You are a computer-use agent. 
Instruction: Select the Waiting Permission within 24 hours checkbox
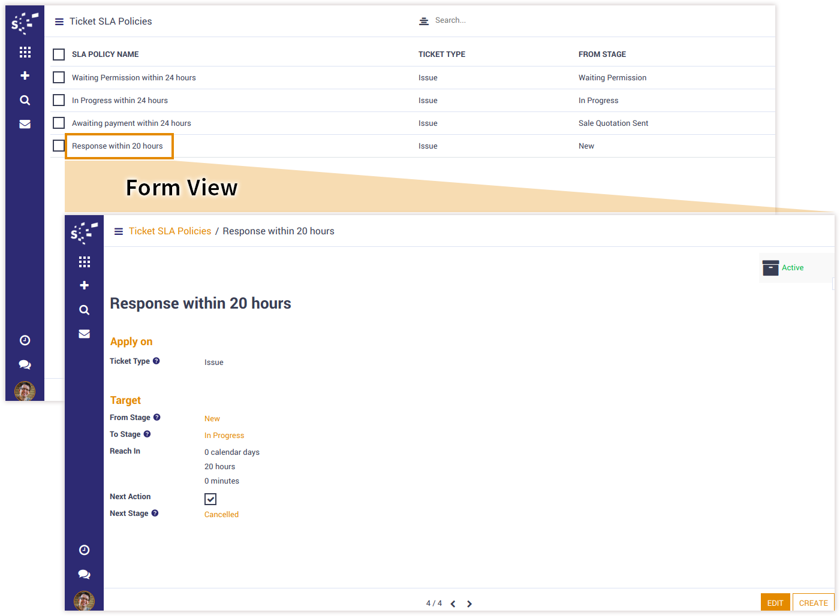pos(59,77)
